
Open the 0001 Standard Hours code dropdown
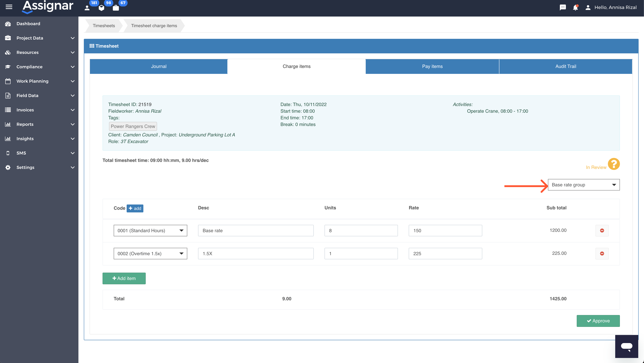click(x=150, y=230)
